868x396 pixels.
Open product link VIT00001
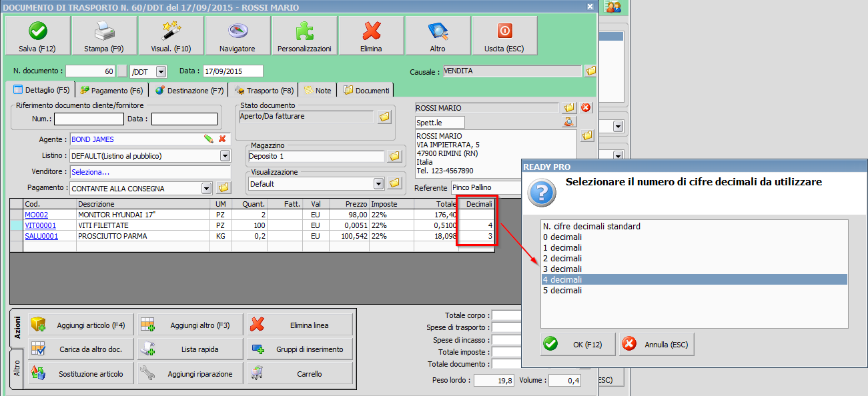(41, 225)
